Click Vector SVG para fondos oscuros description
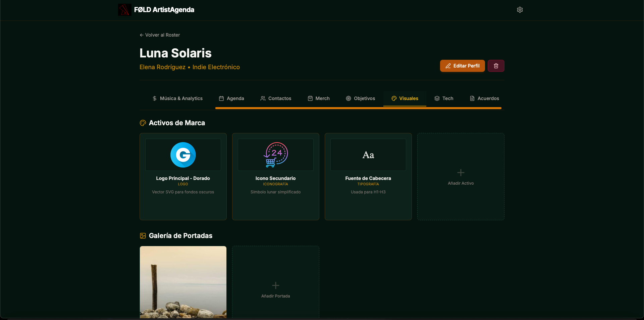 pos(183,192)
